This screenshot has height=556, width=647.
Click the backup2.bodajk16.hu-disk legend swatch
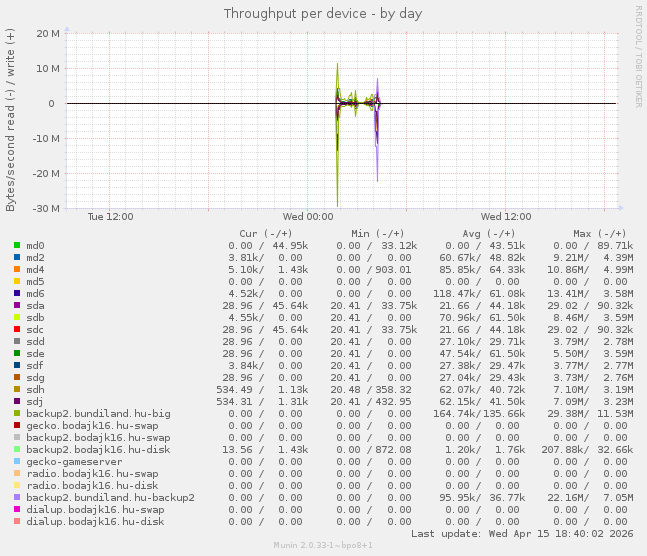17,449
